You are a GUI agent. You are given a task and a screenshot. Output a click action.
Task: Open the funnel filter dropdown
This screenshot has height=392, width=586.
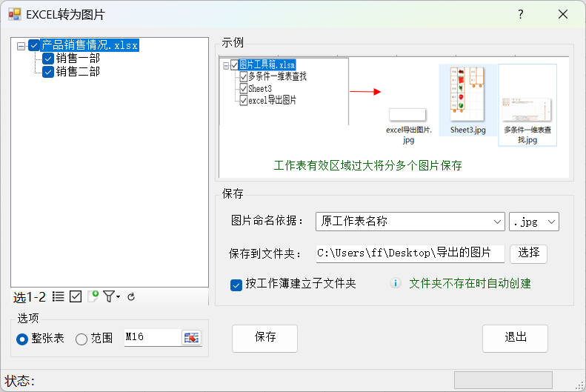[111, 297]
